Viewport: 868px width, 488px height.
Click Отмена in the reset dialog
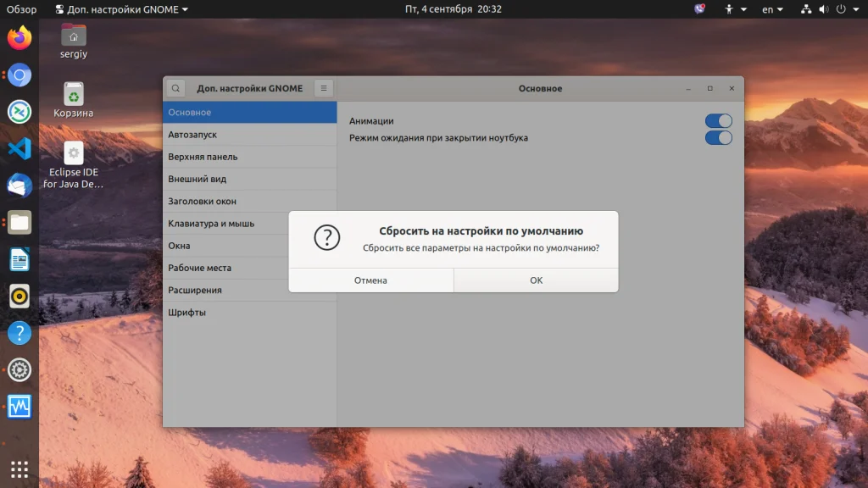371,280
